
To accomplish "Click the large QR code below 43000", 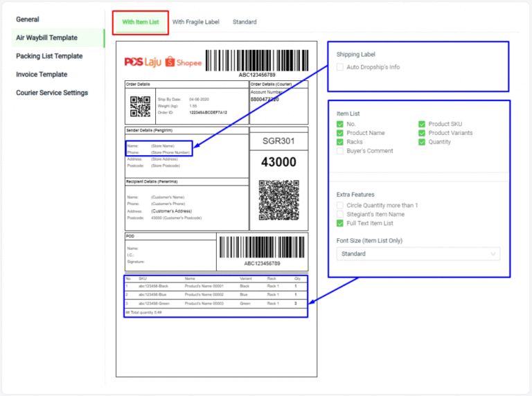I will tap(278, 199).
